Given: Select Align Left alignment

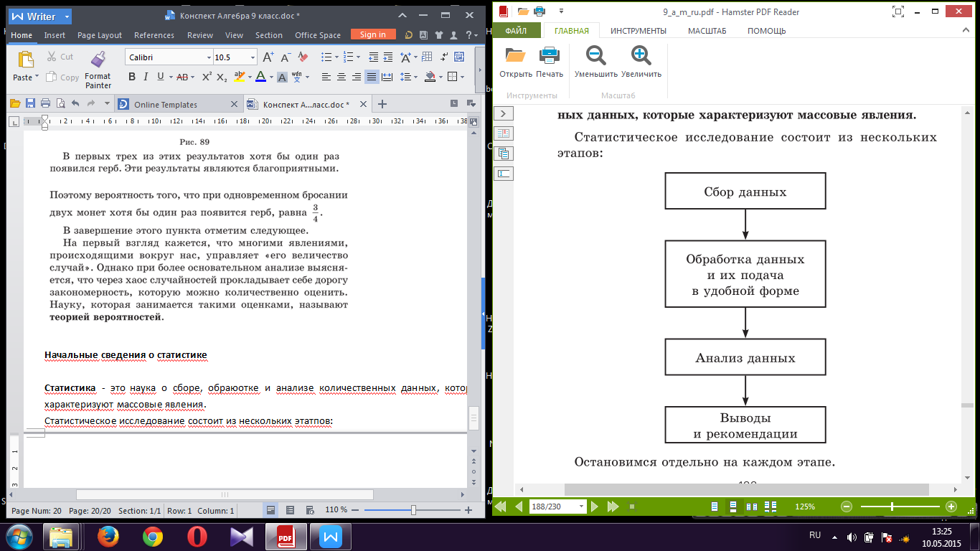Looking at the screenshot, I should [326, 77].
